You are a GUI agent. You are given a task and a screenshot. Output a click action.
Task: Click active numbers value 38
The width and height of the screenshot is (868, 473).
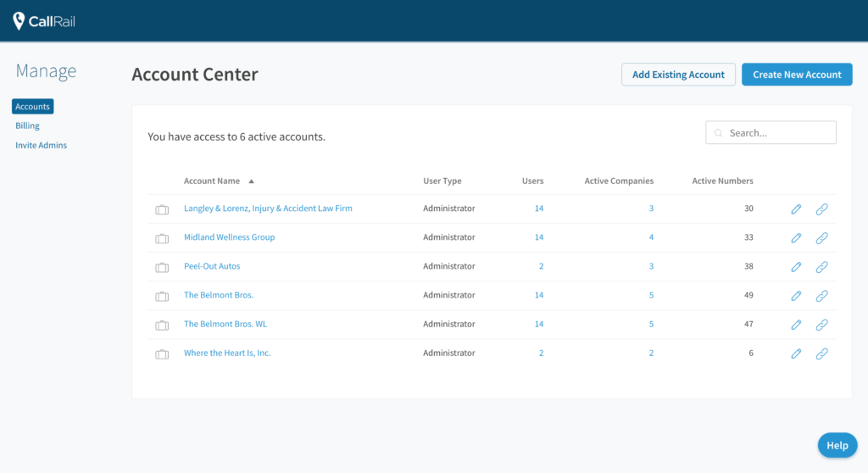(748, 266)
